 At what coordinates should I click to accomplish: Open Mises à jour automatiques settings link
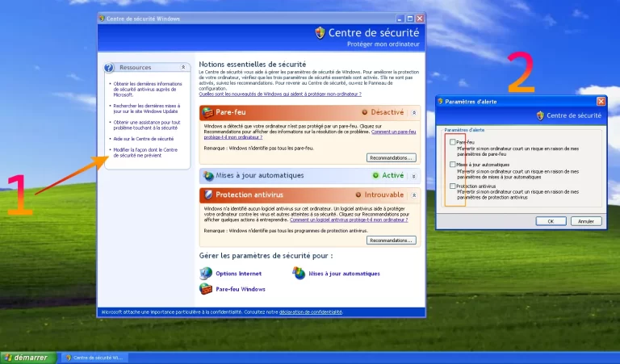tap(344, 274)
